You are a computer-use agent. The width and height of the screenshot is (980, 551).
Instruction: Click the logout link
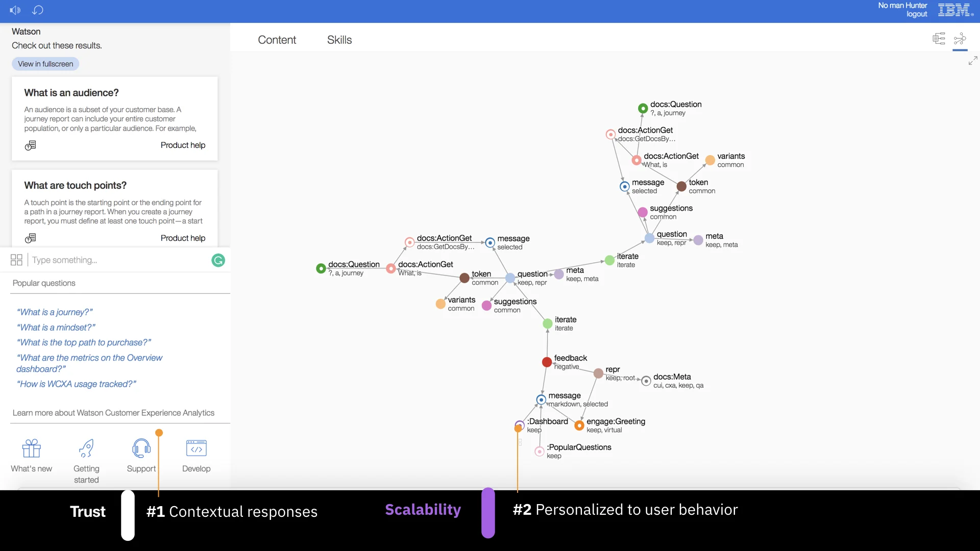(x=917, y=14)
